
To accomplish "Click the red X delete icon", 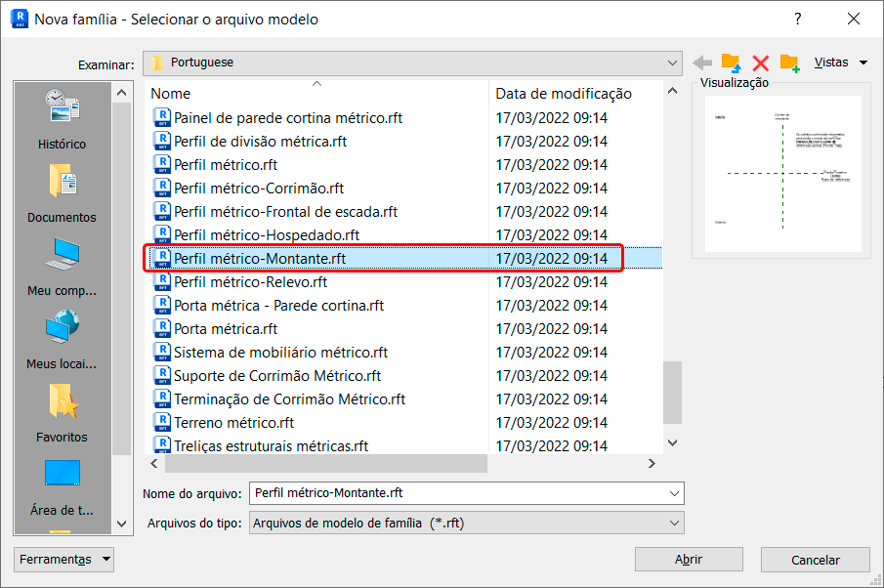I will tap(760, 63).
